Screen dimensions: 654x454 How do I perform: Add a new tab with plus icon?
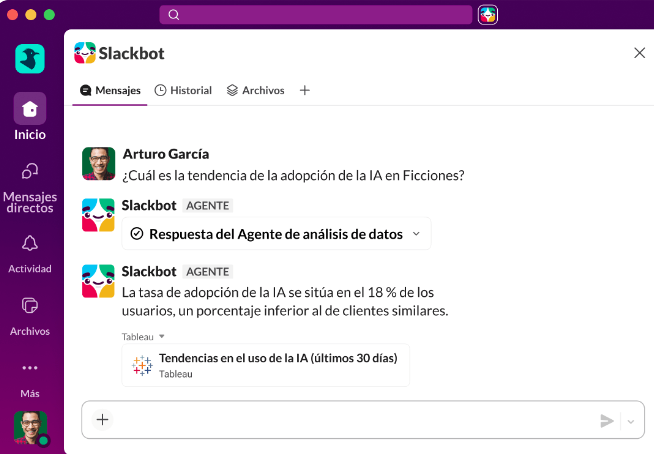click(304, 90)
